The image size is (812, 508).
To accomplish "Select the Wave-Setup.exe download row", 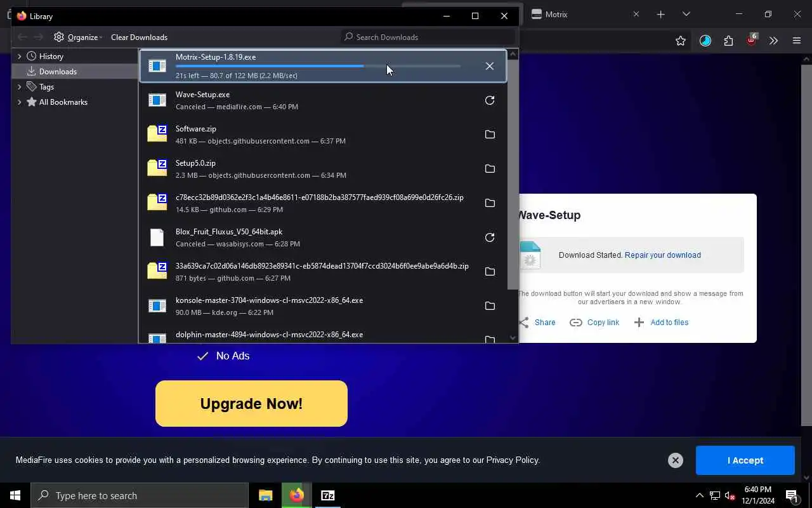I will point(322,100).
